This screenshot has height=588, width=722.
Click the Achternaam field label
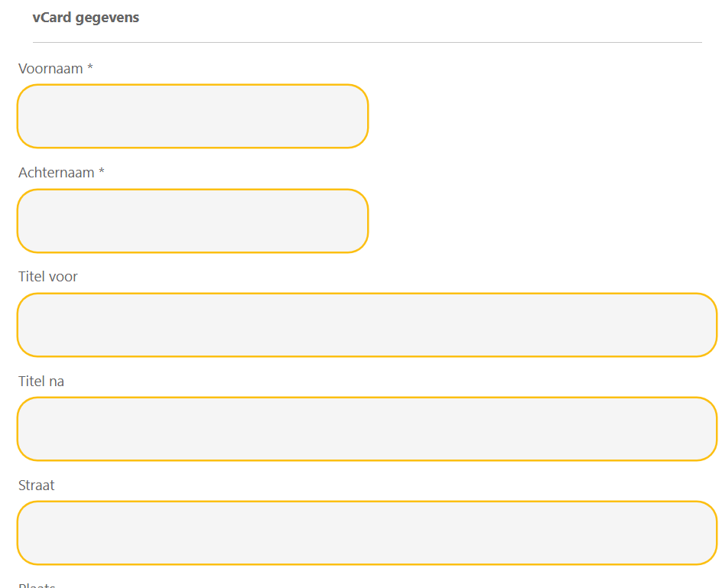pos(55,172)
